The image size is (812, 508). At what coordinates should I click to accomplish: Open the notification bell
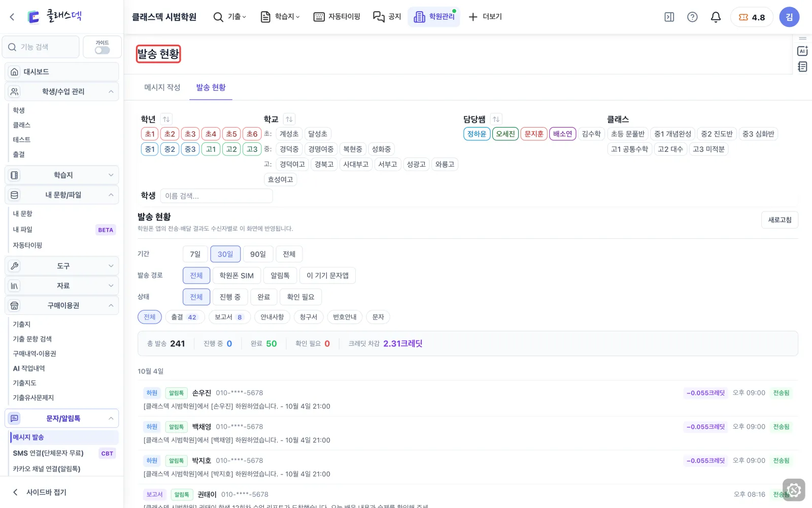(716, 17)
